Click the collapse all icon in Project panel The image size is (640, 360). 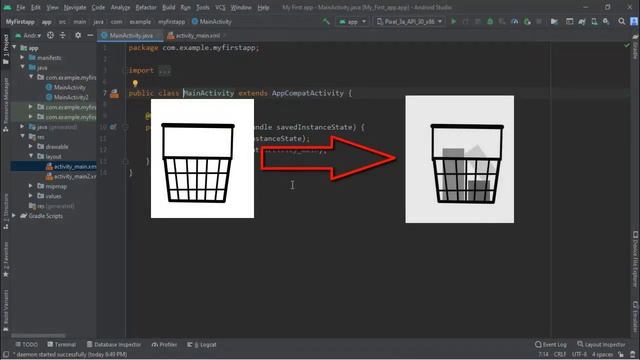[62, 36]
